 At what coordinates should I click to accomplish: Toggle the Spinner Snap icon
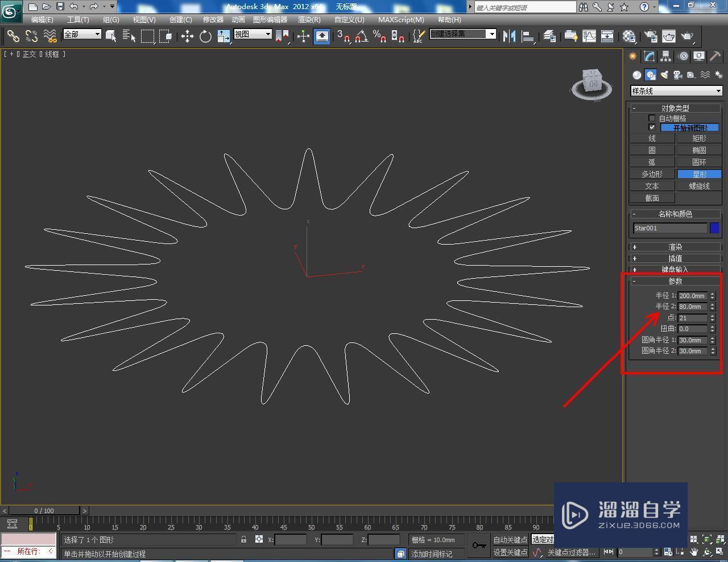pos(398,36)
